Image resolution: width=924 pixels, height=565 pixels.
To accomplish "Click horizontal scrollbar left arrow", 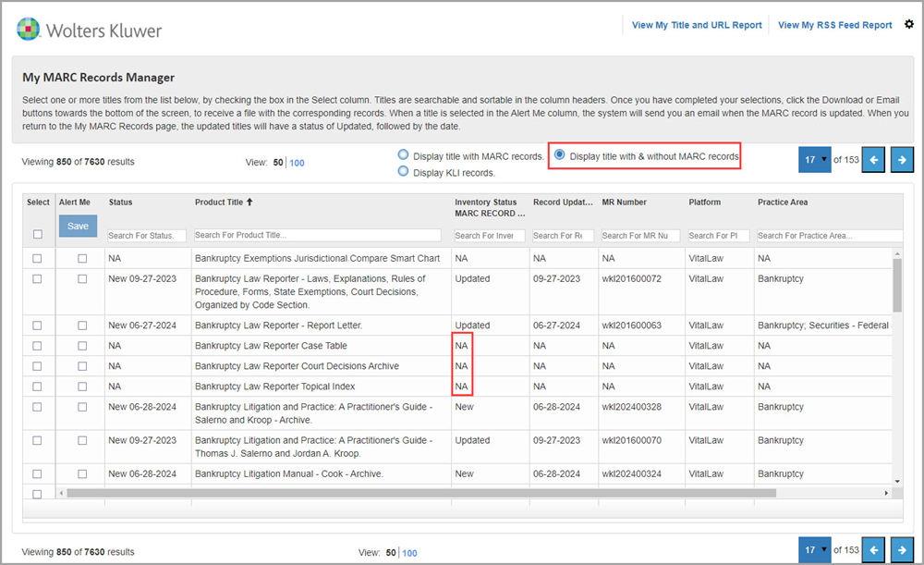I will pos(61,493).
